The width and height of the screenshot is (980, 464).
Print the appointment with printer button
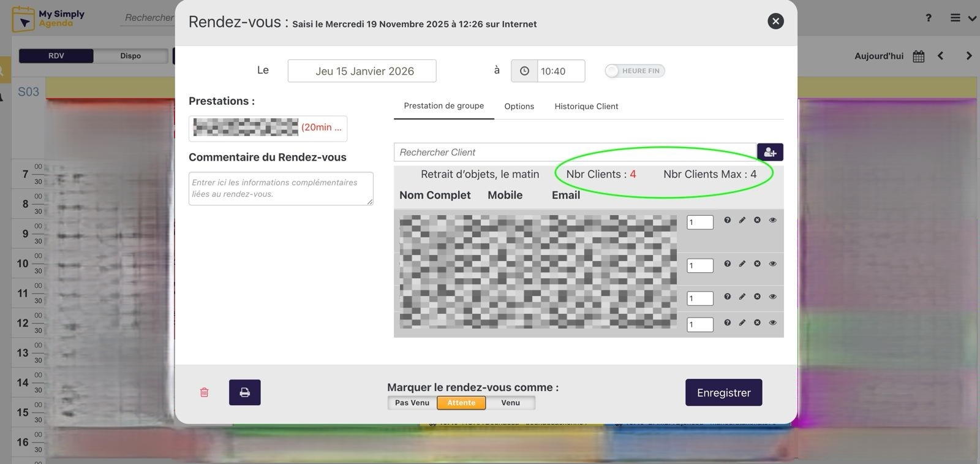244,392
